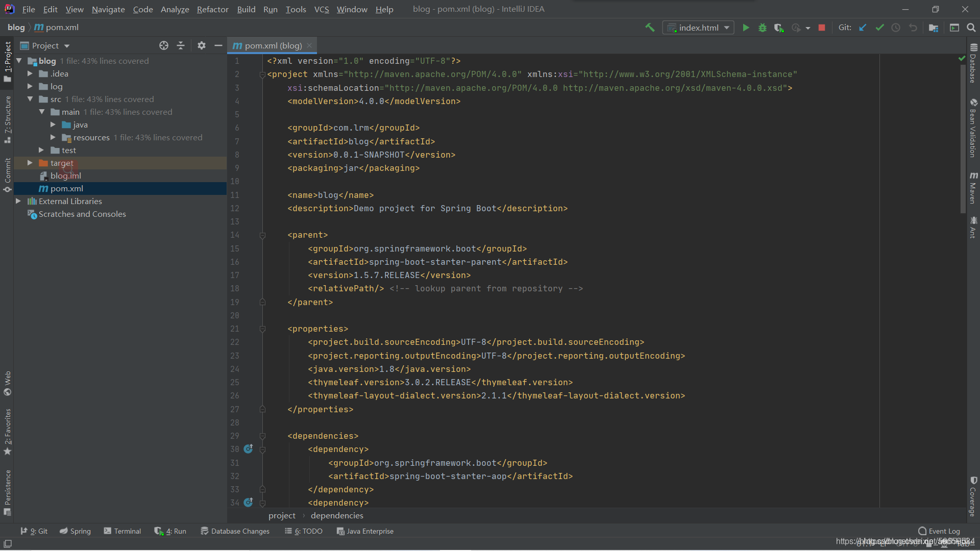This screenshot has height=551, width=980.
Task: Click the index.html dropdown selector
Action: coord(699,27)
